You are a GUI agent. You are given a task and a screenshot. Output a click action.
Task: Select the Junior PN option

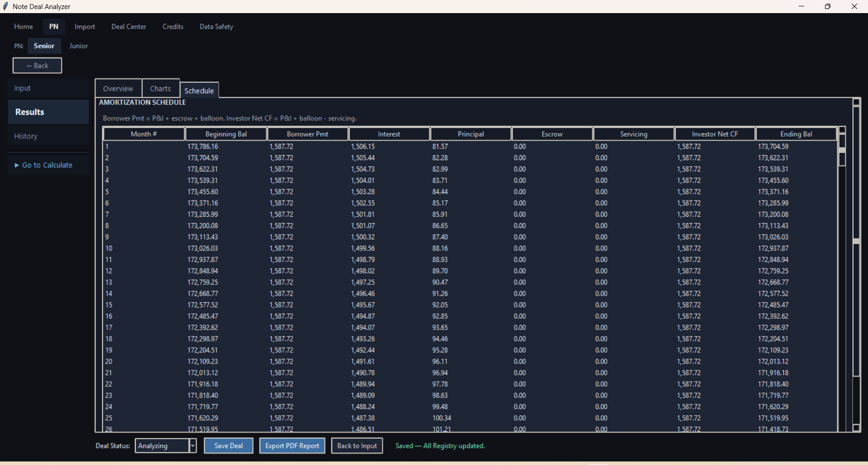coord(78,46)
